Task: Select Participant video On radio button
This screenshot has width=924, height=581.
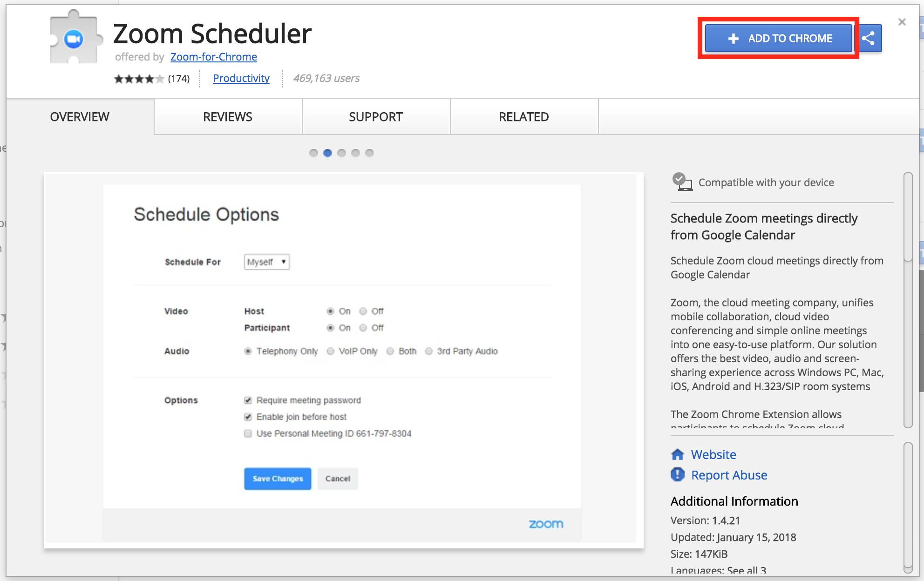Action: coord(330,328)
